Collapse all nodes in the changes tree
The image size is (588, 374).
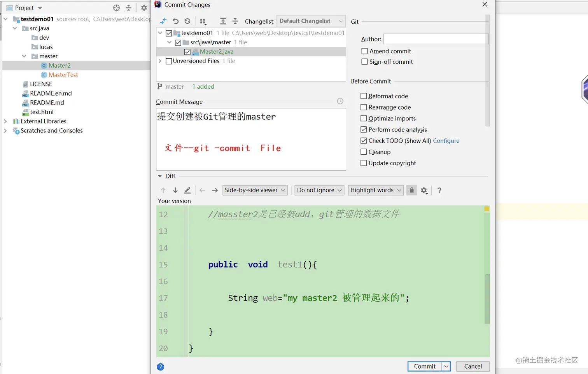coord(235,21)
